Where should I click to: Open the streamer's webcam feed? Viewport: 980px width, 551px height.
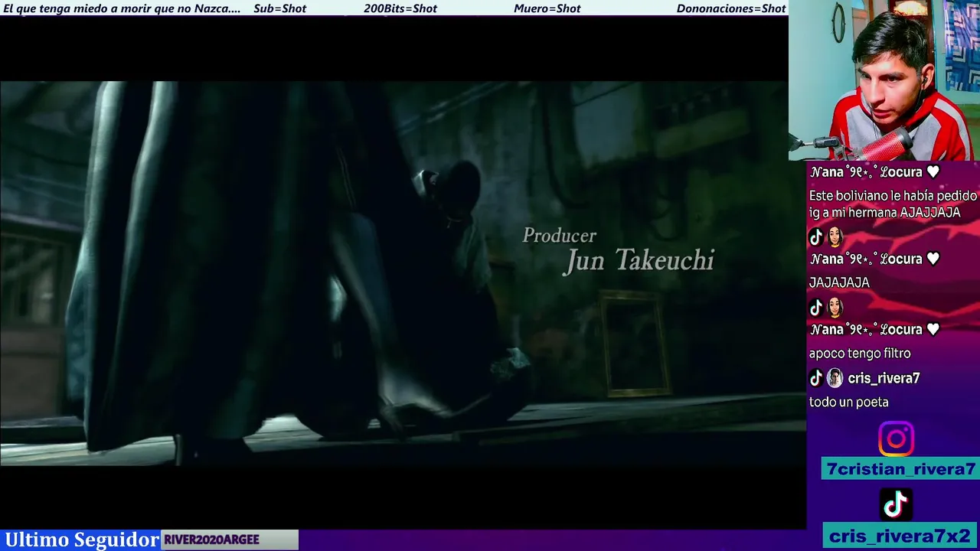pyautogui.click(x=884, y=80)
